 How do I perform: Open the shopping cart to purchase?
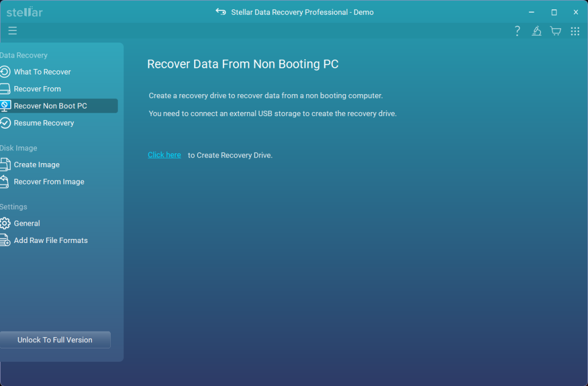click(x=555, y=30)
